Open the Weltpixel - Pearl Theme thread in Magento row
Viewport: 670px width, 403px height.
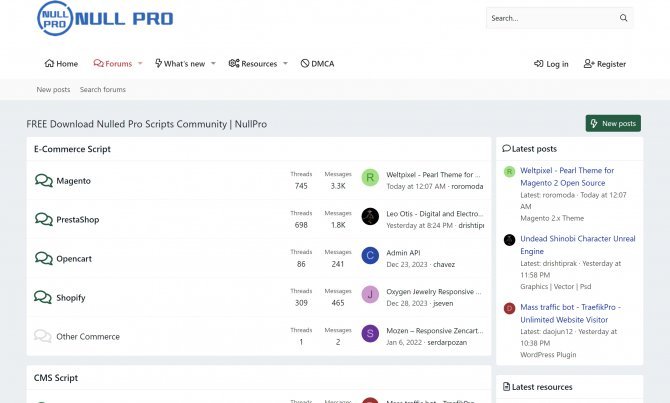point(433,175)
